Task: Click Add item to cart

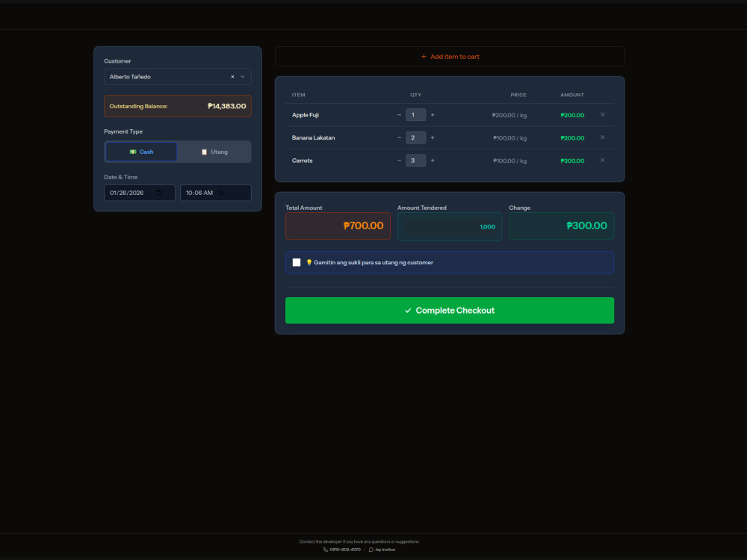Action: click(x=450, y=57)
